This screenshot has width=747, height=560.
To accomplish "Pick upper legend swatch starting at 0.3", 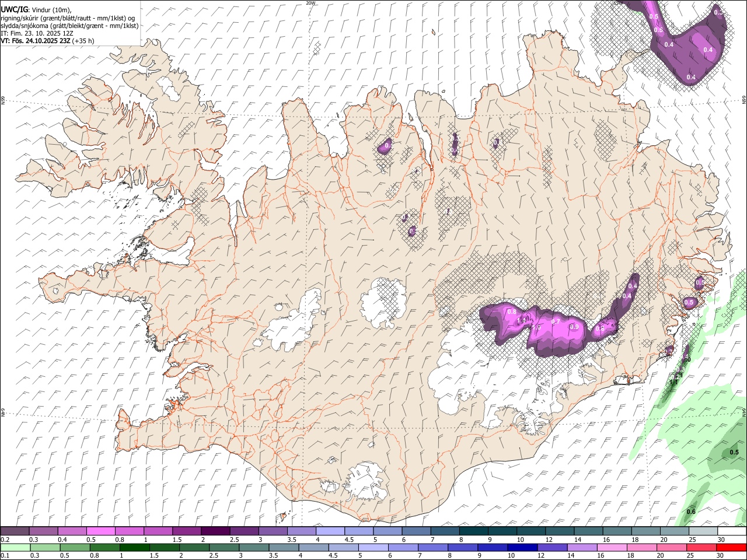I will 43,531.
